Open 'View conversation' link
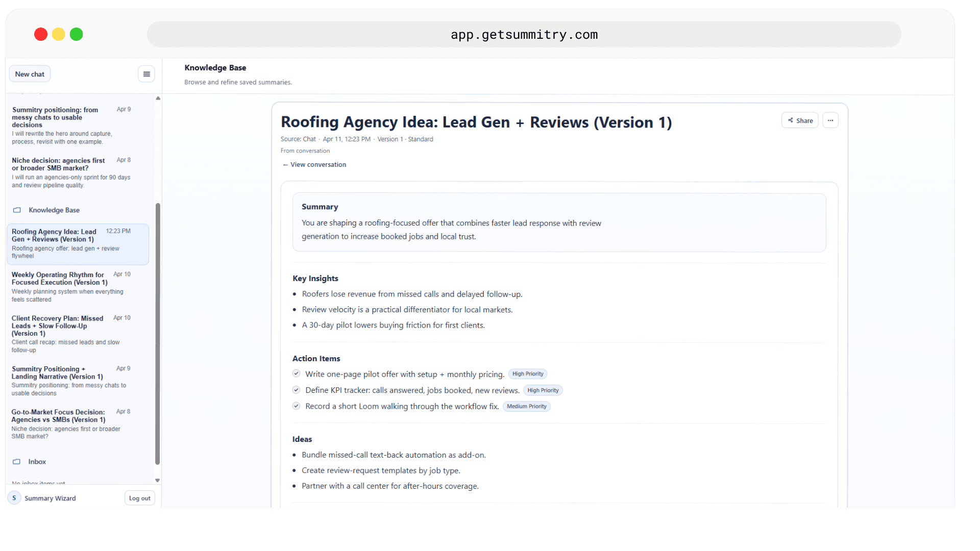980x551 pixels. 313,164
